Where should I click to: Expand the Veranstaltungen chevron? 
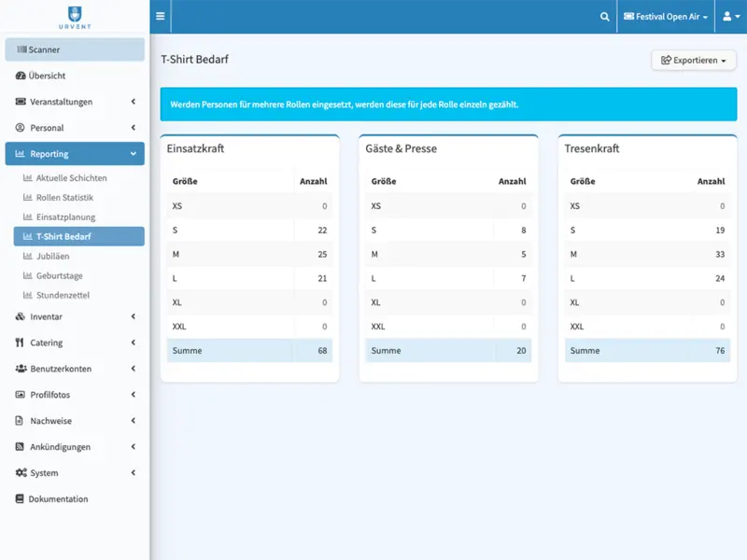click(x=134, y=102)
